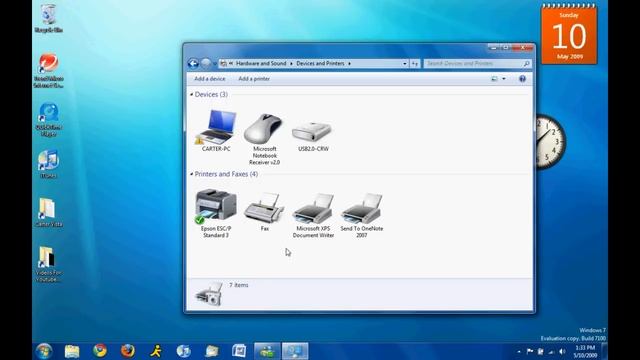Open the Trend Micro desktop shortcut
This screenshot has width=640, height=360.
(x=49, y=70)
